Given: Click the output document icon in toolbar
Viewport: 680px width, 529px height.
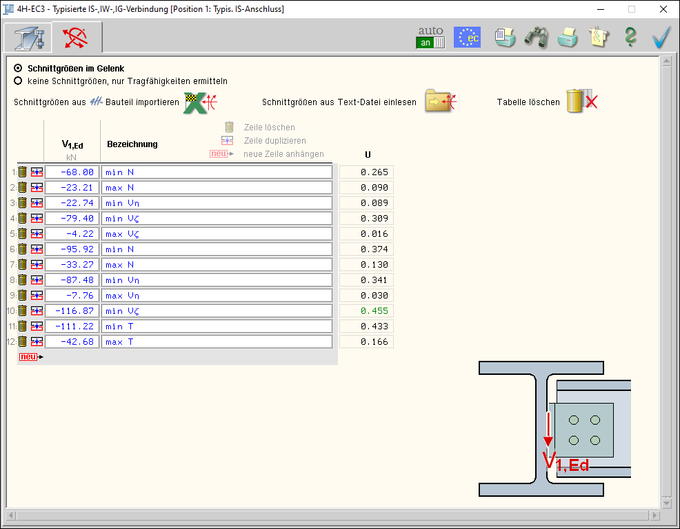Looking at the screenshot, I should [x=505, y=37].
